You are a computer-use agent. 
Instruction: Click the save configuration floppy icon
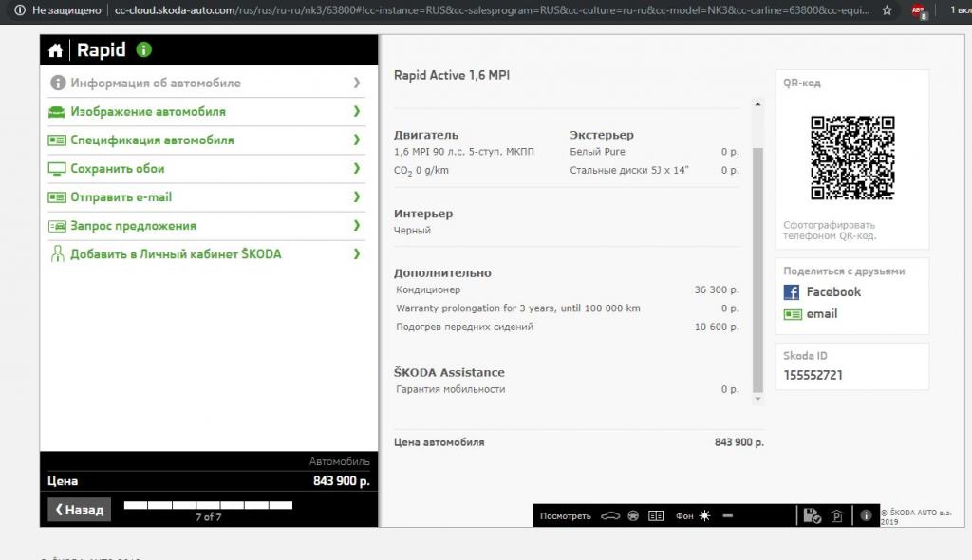pos(812,515)
